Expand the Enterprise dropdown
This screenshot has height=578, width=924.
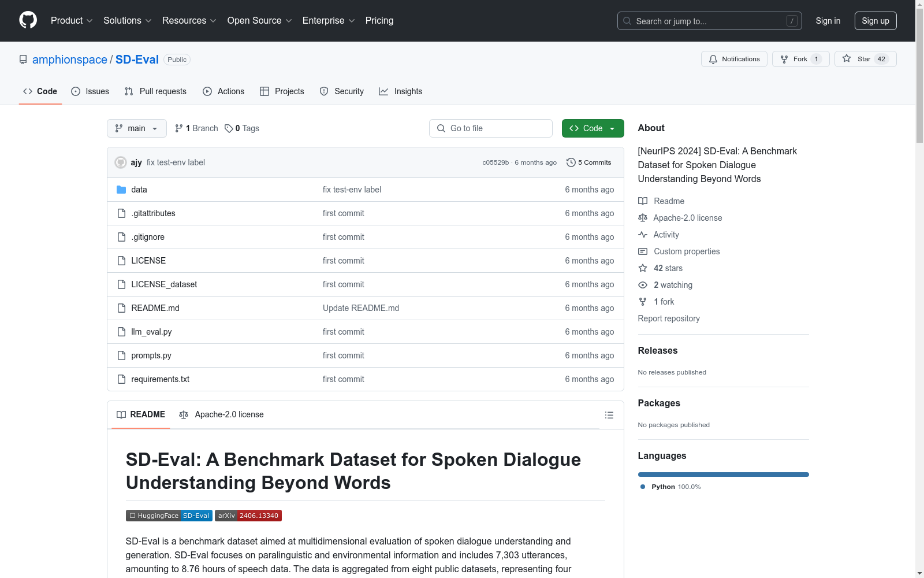coord(329,20)
